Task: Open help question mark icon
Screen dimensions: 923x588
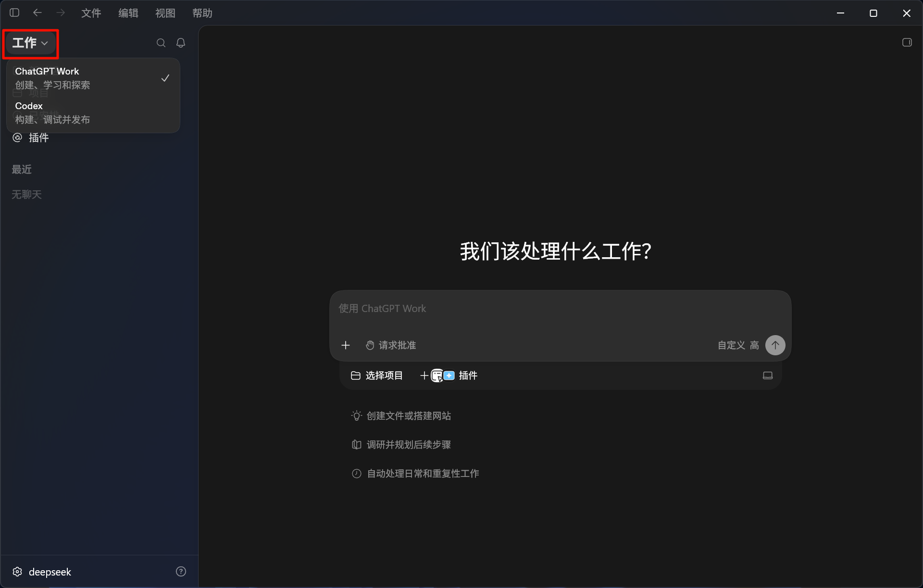Action: [x=181, y=572]
